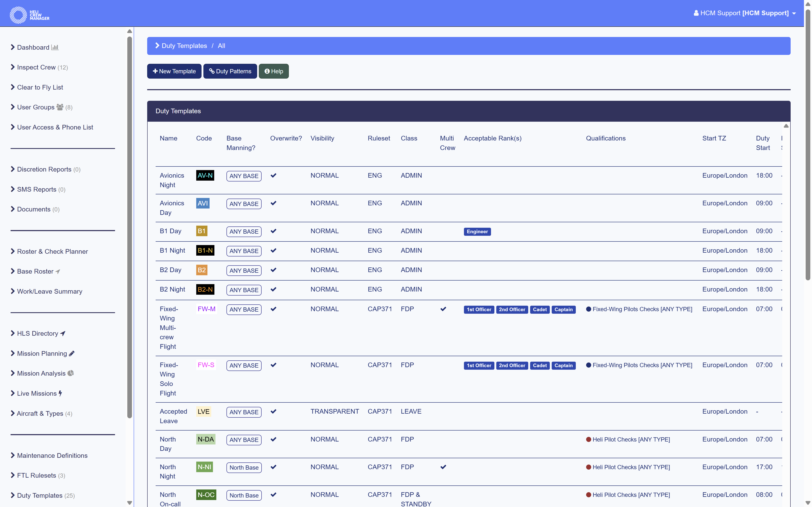The image size is (812, 507).
Task: Open the HCM Support user dropdown
Action: [745, 13]
